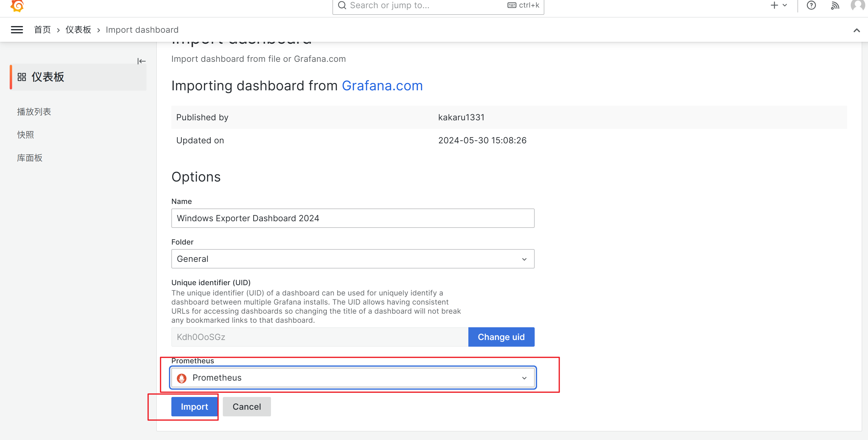Viewport: 868px width, 440px height.
Task: Click the Unique identifier (UID) label
Action: [x=211, y=282]
